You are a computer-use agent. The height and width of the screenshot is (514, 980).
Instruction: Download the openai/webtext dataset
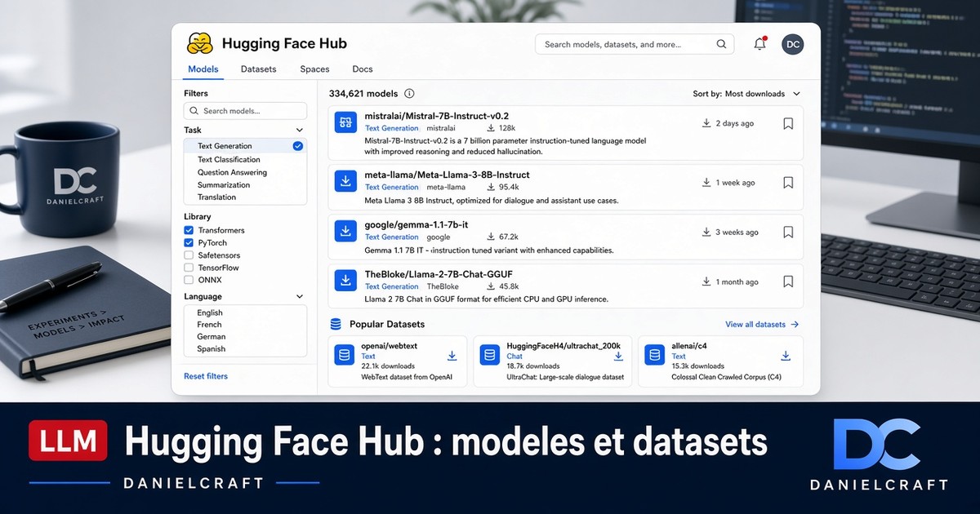(x=452, y=356)
